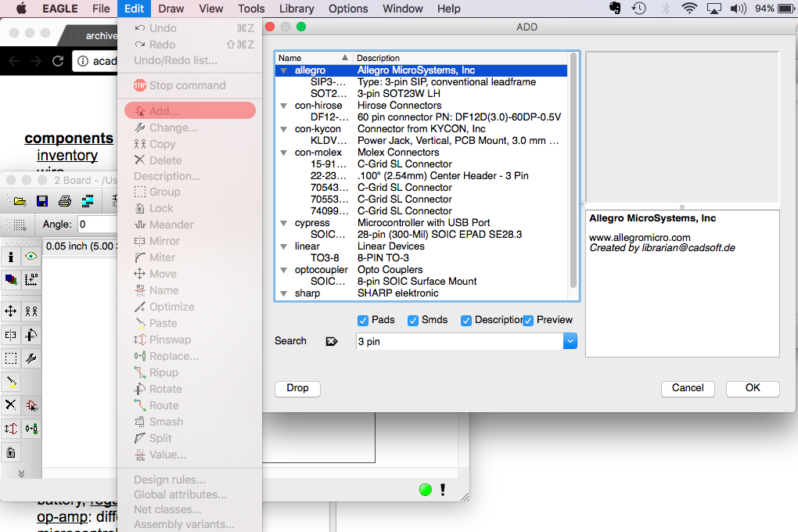Select the Copy tool in left toolbar
798x532 pixels.
[x=31, y=311]
